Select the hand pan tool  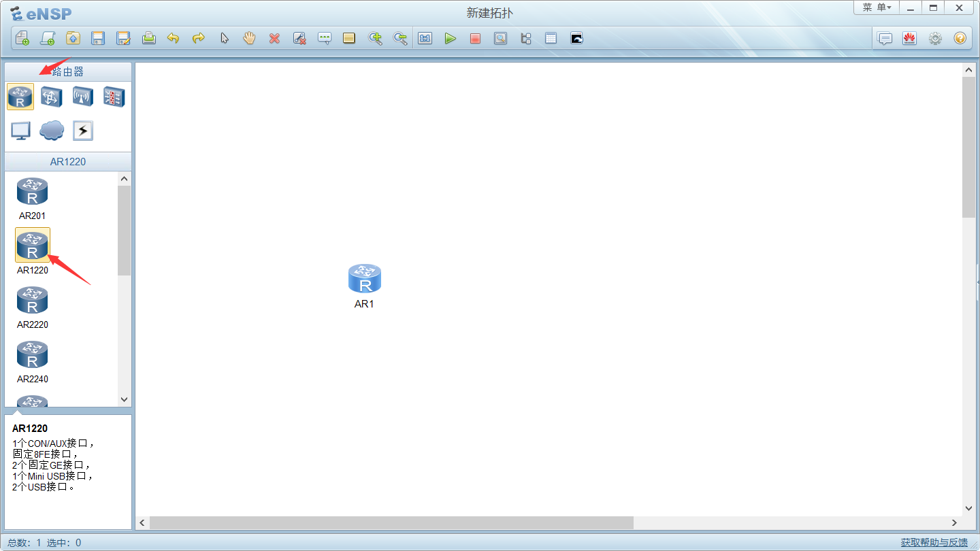[x=249, y=38]
